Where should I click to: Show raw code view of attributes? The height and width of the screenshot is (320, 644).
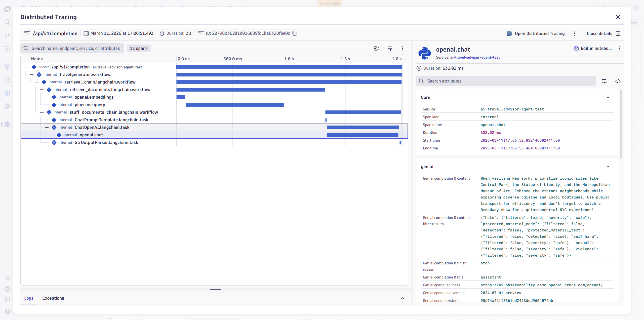tap(618, 81)
